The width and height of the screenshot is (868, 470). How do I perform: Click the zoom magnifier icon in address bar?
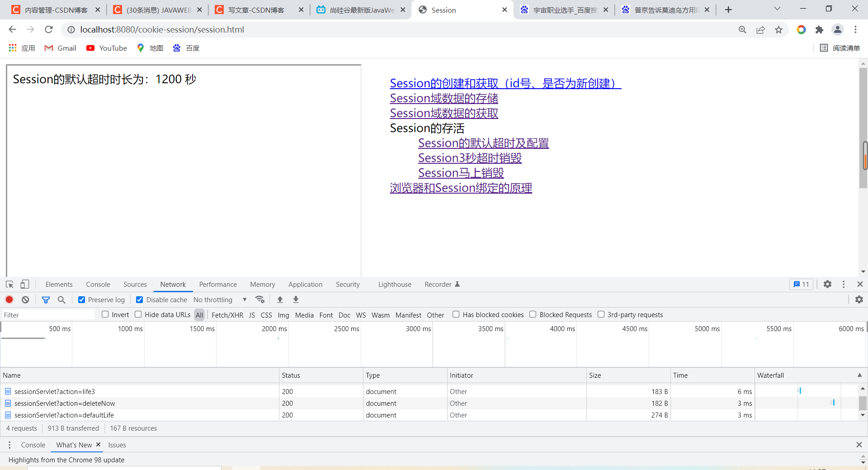pyautogui.click(x=742, y=29)
